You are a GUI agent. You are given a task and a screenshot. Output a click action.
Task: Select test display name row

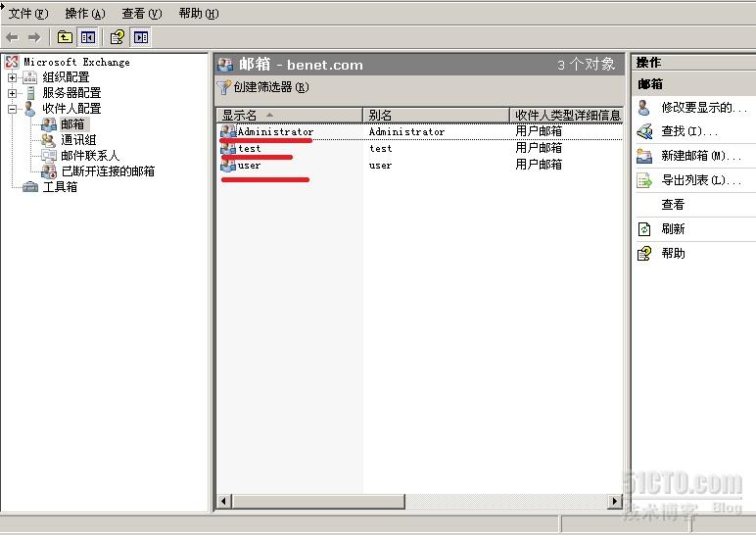250,149
